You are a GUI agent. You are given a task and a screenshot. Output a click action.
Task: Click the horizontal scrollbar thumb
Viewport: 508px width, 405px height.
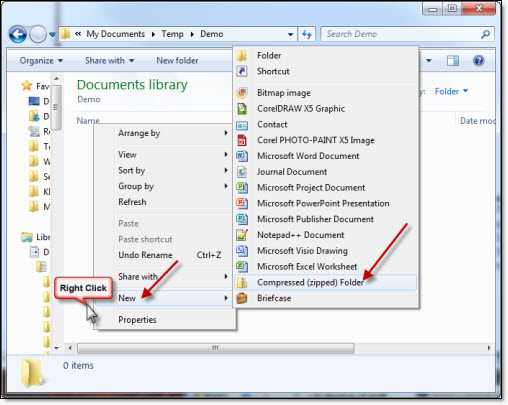click(215, 348)
